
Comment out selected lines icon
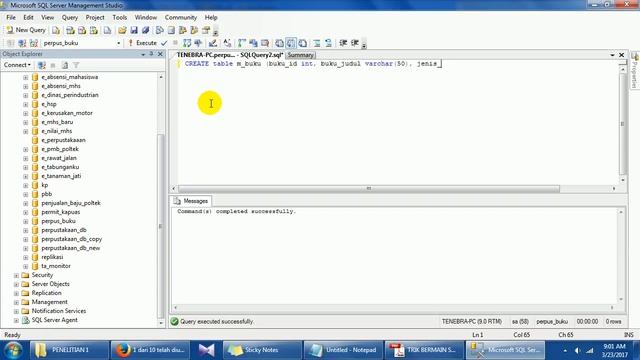tap(317, 43)
